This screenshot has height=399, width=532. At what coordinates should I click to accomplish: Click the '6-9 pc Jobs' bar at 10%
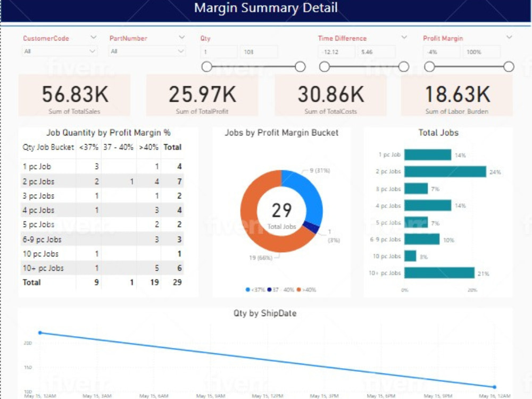(x=422, y=239)
